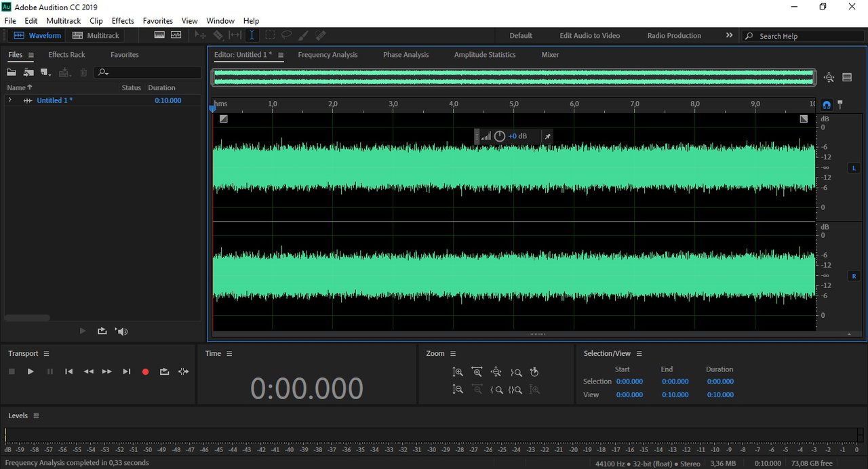Switch to Multitrack view

coord(96,35)
